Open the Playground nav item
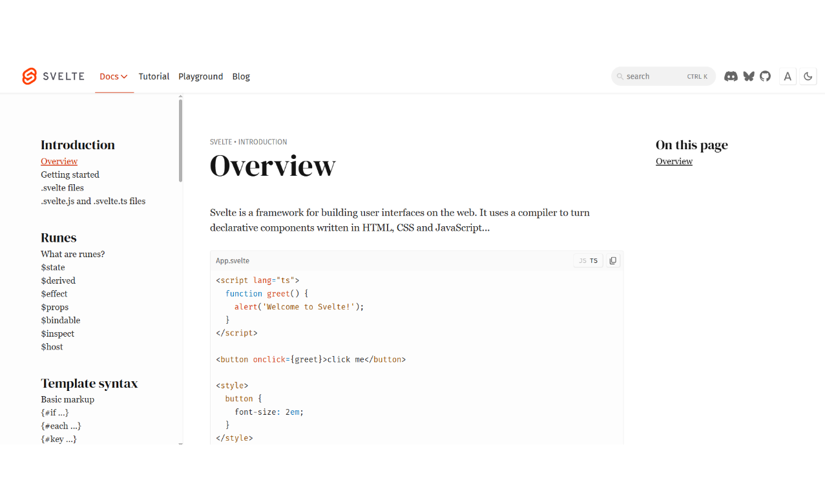Screen dimensions: 825x504 [x=200, y=76]
